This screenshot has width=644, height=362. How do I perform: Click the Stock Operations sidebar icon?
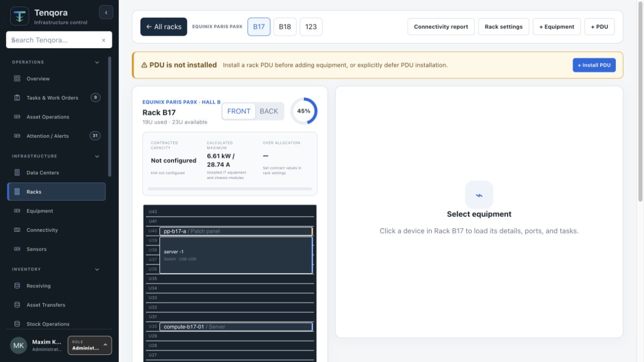click(17, 324)
